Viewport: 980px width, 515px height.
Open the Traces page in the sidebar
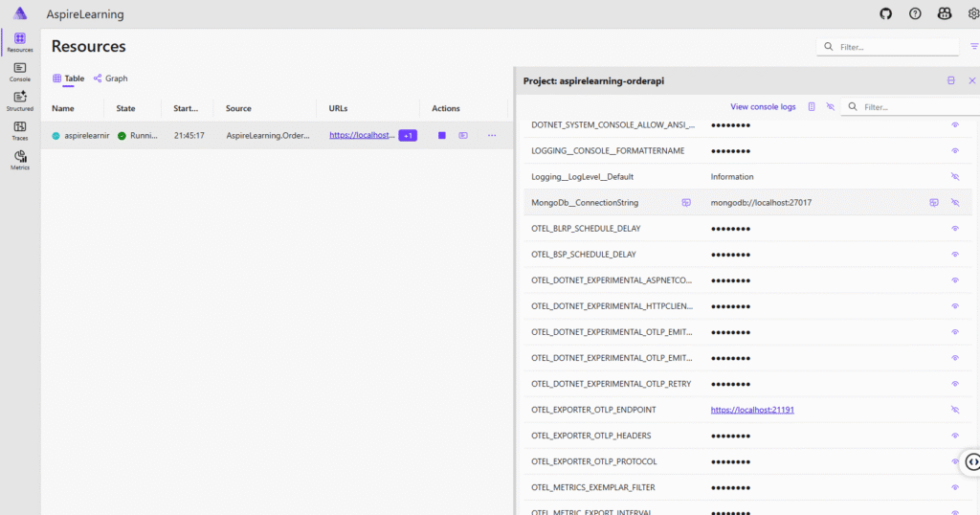(20, 130)
